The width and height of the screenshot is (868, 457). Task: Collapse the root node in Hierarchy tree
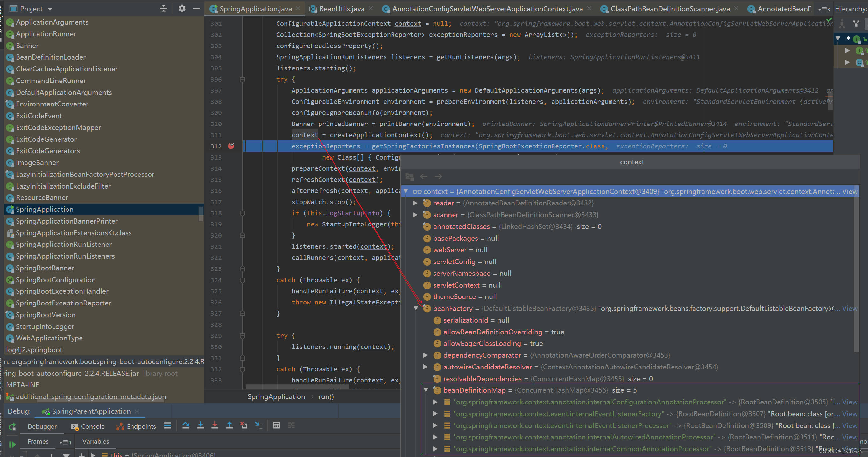tap(838, 39)
